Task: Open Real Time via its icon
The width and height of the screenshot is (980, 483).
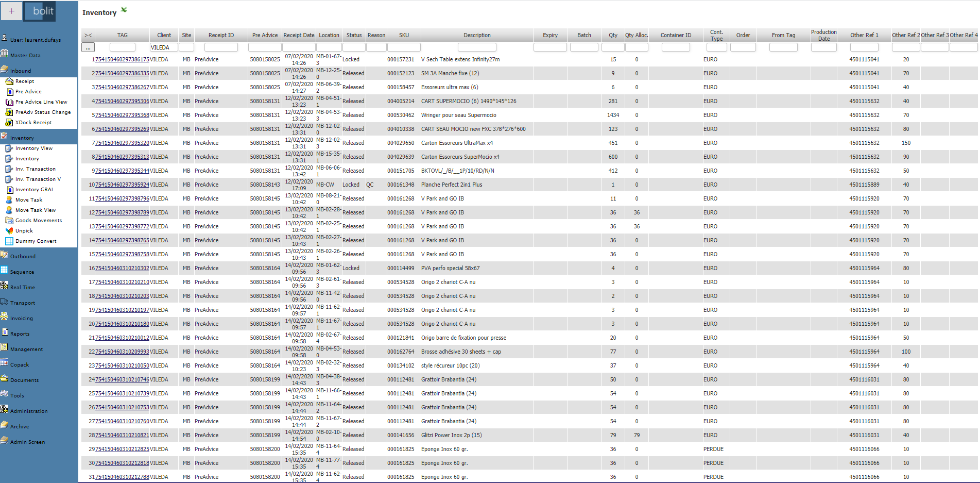Action: pyautogui.click(x=4, y=285)
